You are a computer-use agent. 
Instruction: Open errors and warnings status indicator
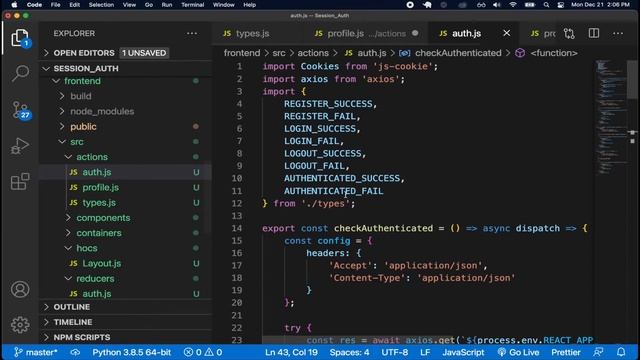point(203,352)
